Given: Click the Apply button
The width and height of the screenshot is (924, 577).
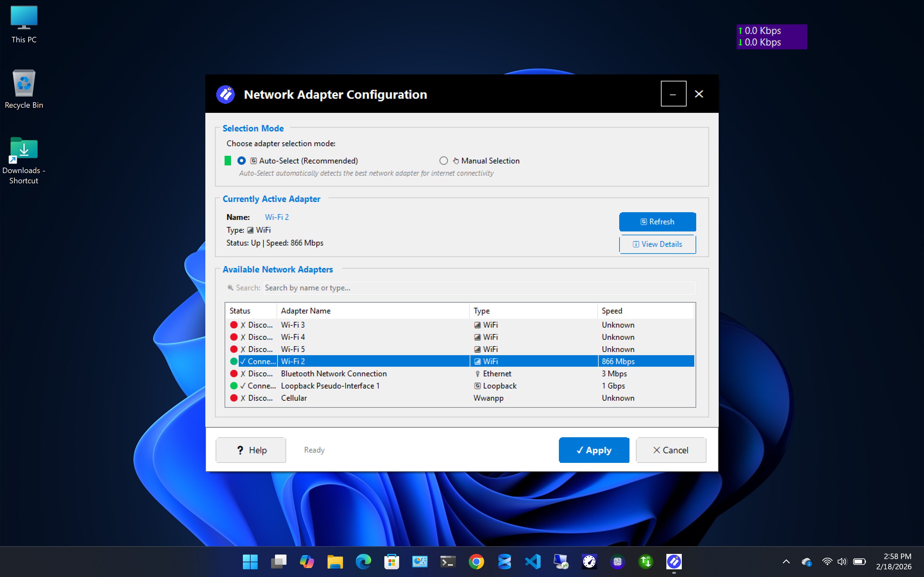Looking at the screenshot, I should pyautogui.click(x=594, y=450).
